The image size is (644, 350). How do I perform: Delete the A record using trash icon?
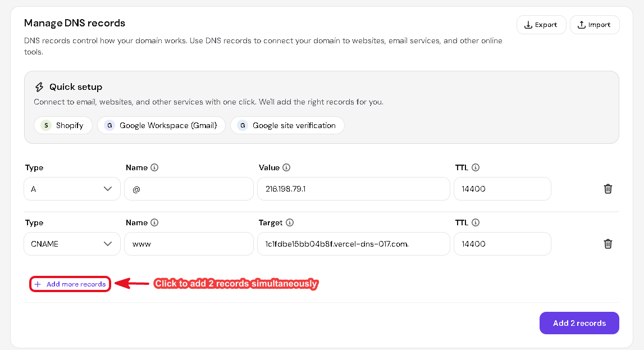tap(608, 189)
